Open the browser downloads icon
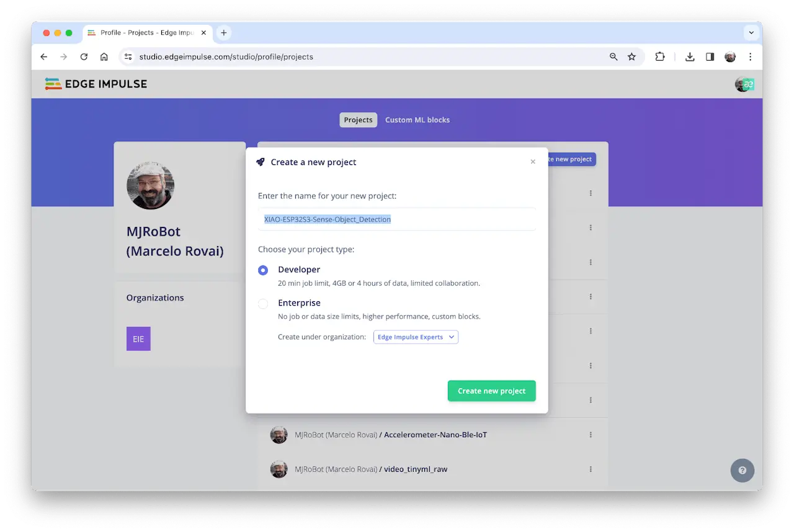Viewport: 794px width, 532px height. coord(690,56)
